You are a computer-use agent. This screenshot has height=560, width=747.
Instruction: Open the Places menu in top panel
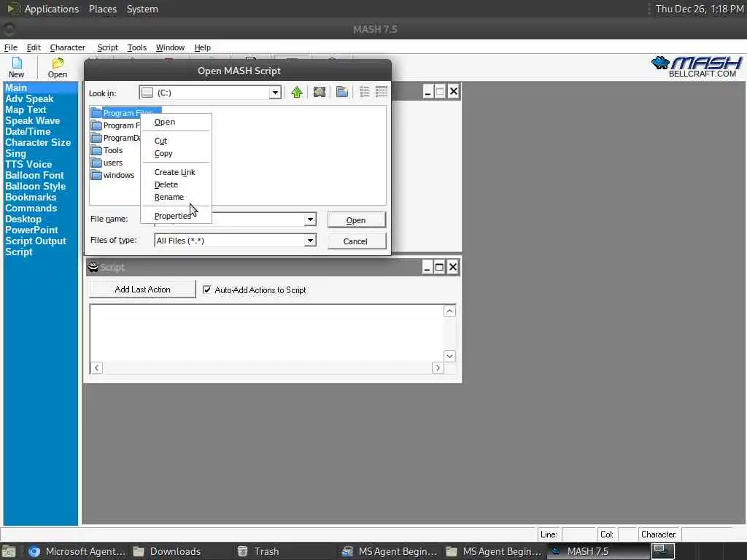coord(102,9)
